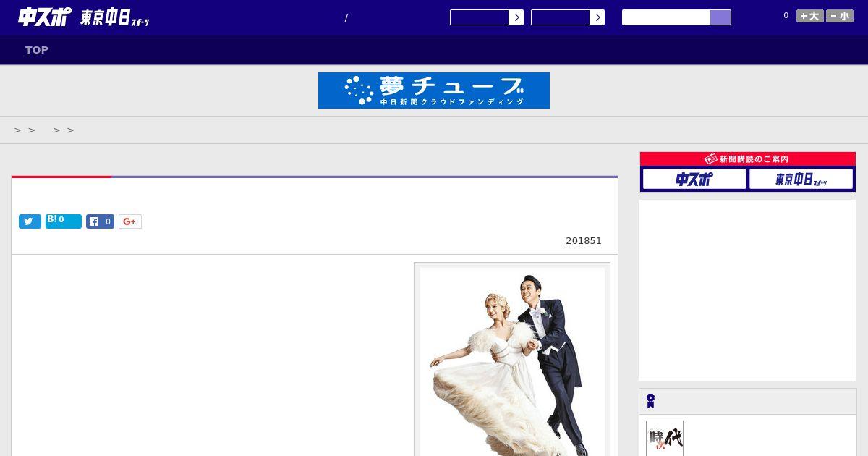Click the ribbon award icon in sidebar
This screenshot has height=456, width=868.
tap(651, 401)
